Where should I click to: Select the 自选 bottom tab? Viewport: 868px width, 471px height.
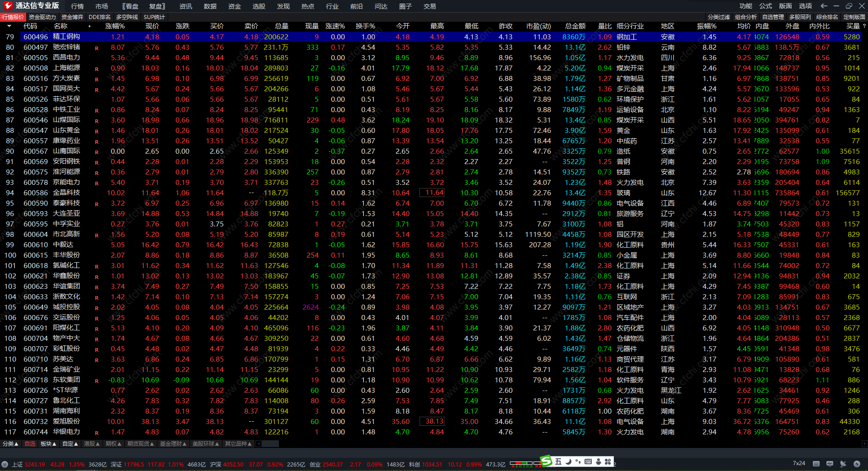click(30, 444)
